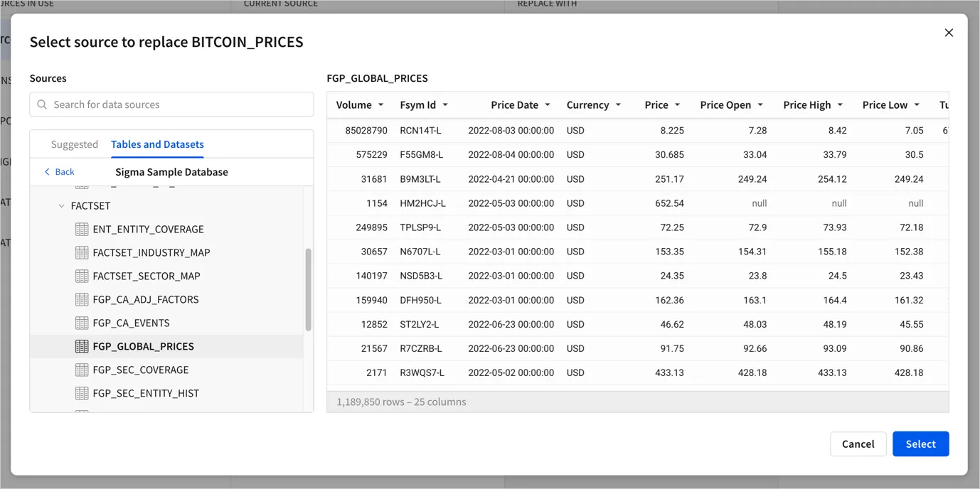
Task: Click the cell B9M3LT-L
Action: point(420,179)
